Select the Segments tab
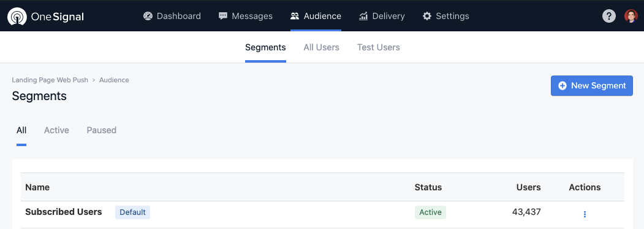Screen dimensions: 644x229 pyautogui.click(x=265, y=47)
